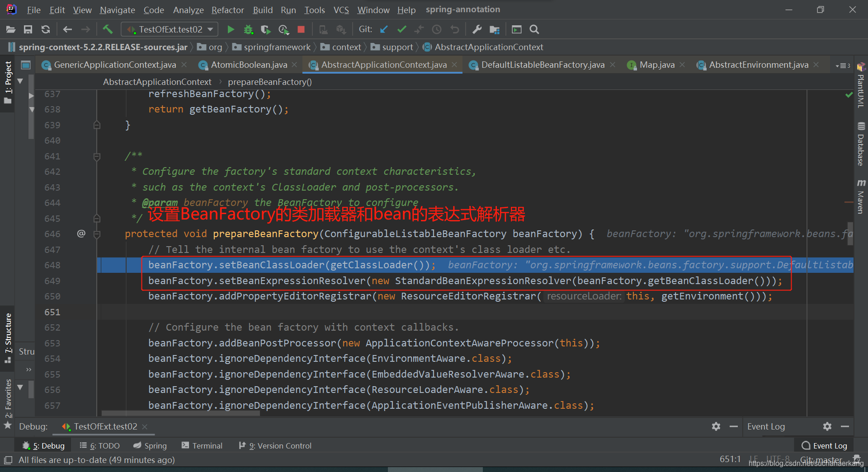Toggle the 7: Structure side panel
The height and width of the screenshot is (472, 868).
pyautogui.click(x=8, y=338)
